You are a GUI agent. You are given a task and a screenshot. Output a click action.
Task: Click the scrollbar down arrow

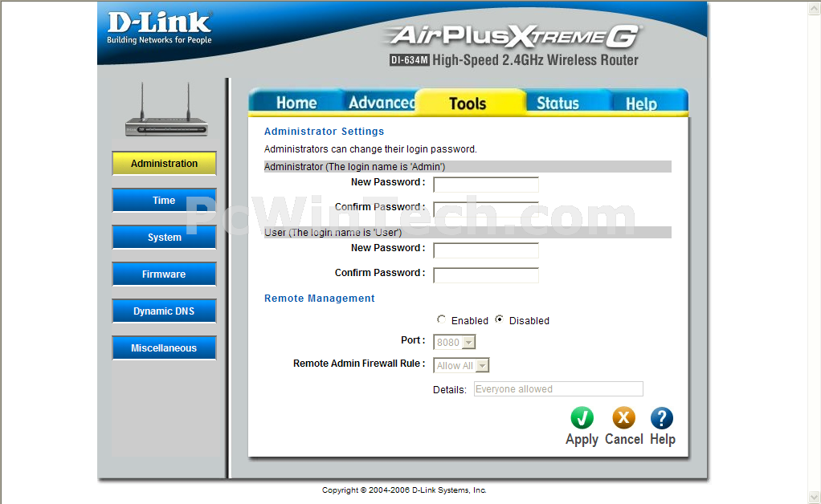pos(815,497)
